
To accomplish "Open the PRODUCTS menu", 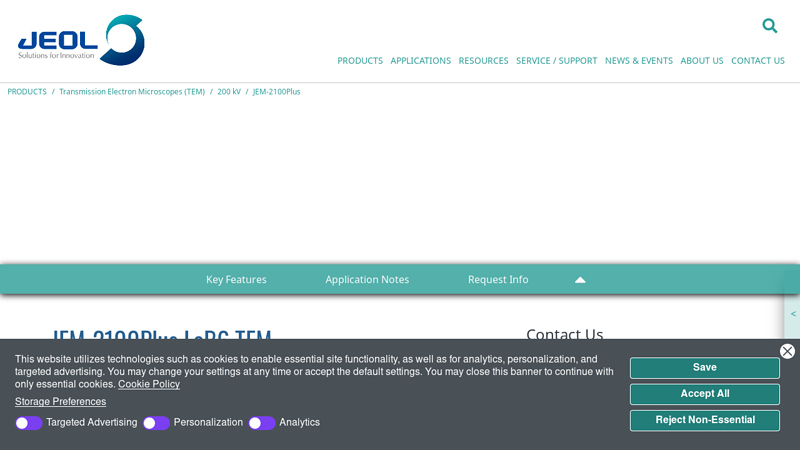I will 360,61.
